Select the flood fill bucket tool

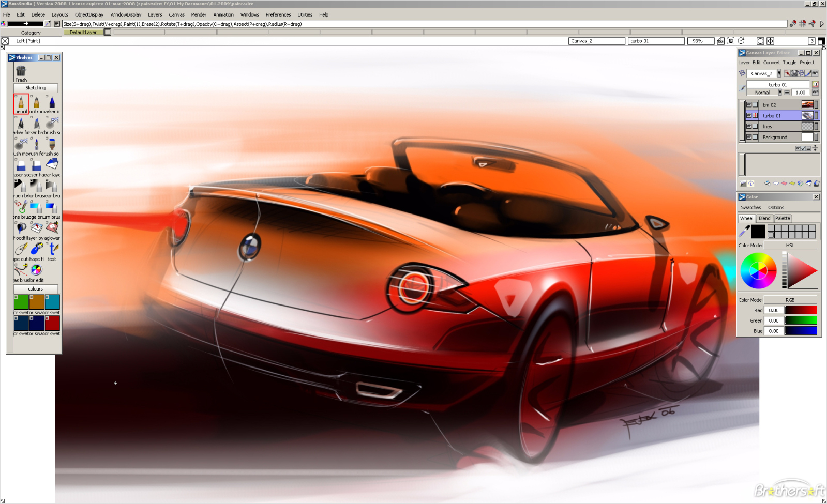point(21,230)
